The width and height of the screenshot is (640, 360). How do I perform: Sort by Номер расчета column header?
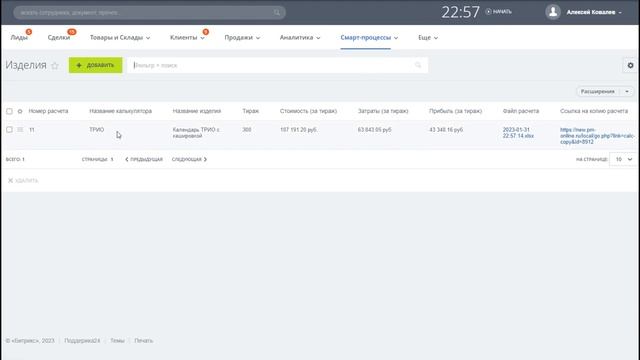[48, 111]
